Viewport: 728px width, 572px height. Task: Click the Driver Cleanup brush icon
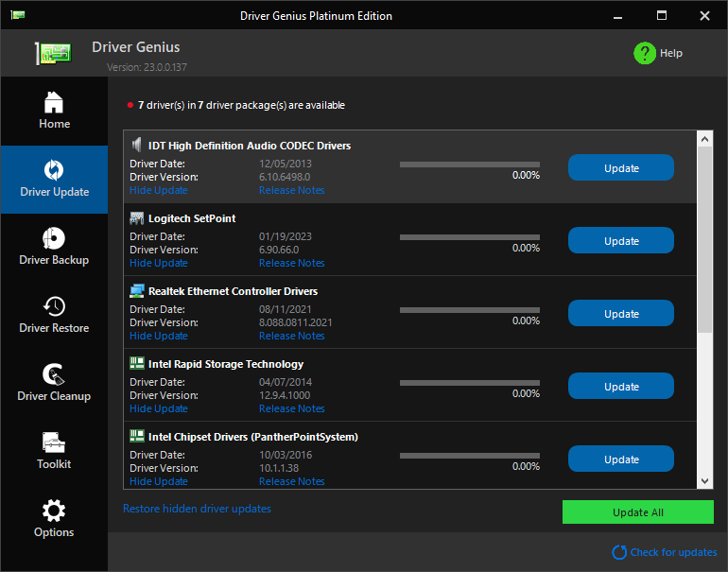click(x=54, y=374)
